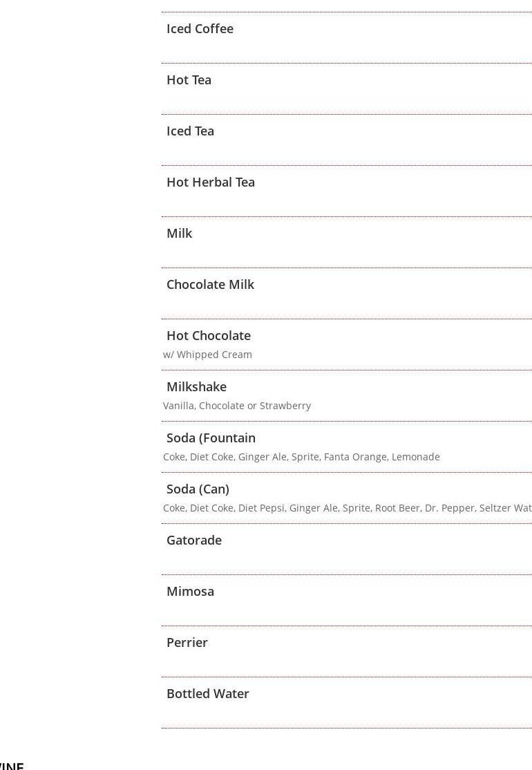Click the Hot Herbal Tea row area
The image size is (532, 770).
pyautogui.click(x=347, y=191)
